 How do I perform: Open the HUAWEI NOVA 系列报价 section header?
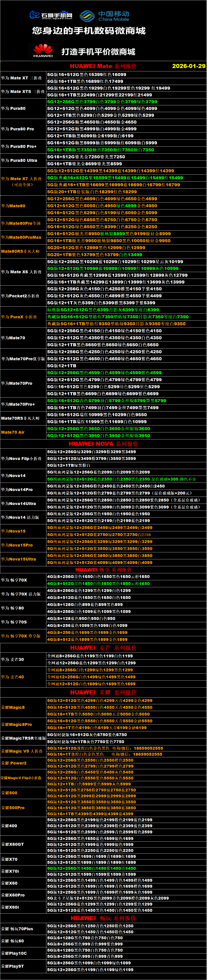[x=103, y=444]
